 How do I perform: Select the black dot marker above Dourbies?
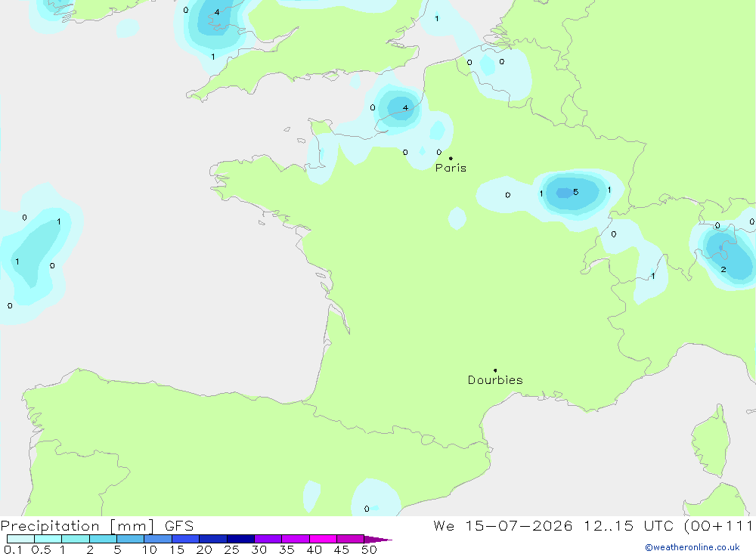pos(495,370)
